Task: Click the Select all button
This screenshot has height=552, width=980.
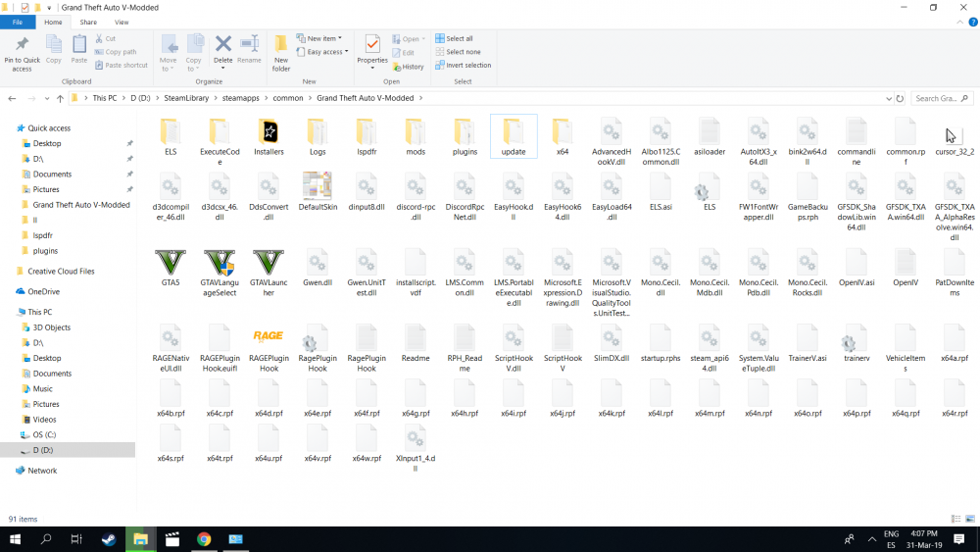Action: coord(458,39)
